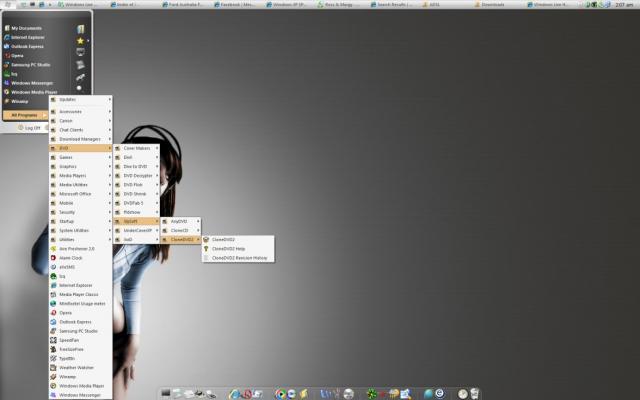
Task: Open Weather Watcher from All Programs
Action: [x=80, y=367]
